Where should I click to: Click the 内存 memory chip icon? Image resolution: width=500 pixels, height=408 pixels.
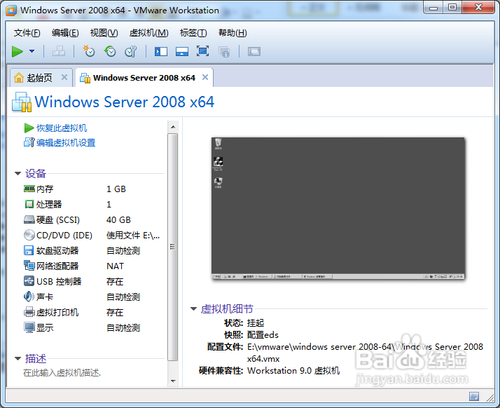tap(29, 189)
